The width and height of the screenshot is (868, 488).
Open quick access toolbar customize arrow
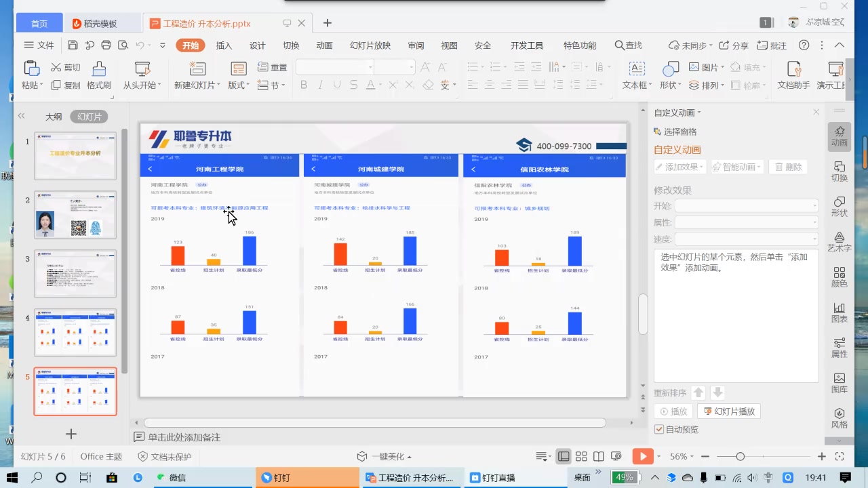pyautogui.click(x=163, y=45)
